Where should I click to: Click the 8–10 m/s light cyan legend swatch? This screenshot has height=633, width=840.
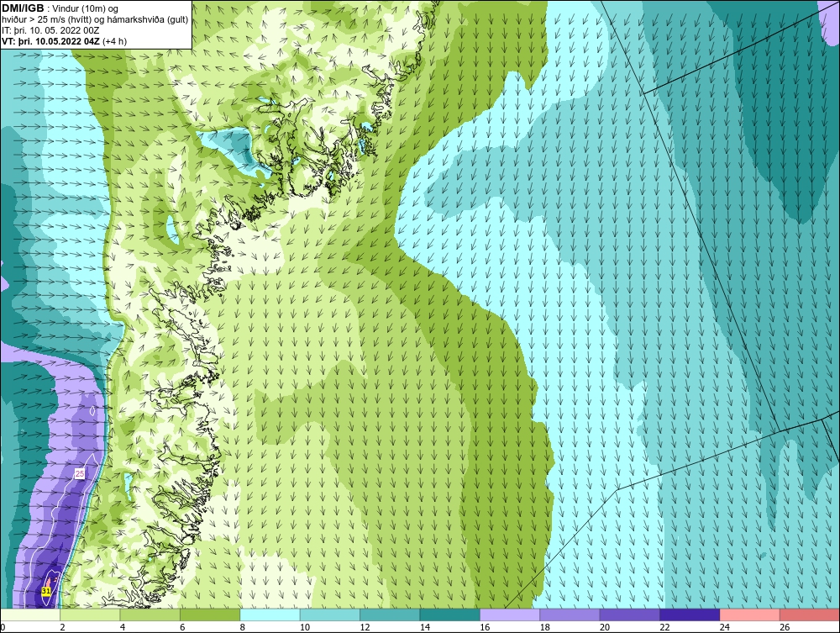coord(270,615)
